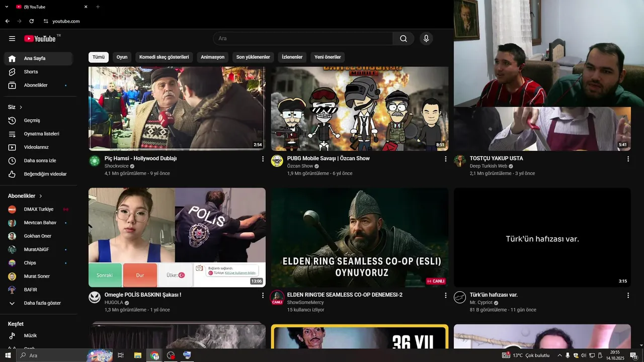Open Windows Start menu
This screenshot has width=644, height=362.
coord(8,355)
